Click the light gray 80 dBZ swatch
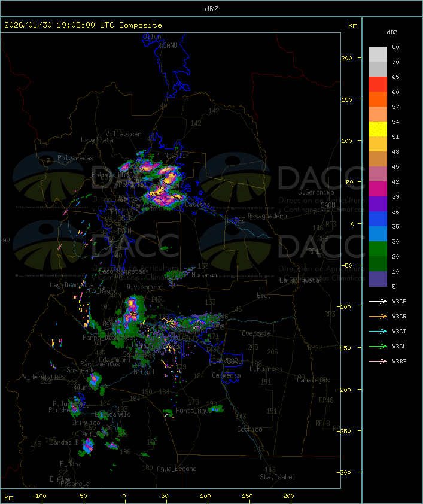The height and width of the screenshot is (504, 423). tap(378, 54)
